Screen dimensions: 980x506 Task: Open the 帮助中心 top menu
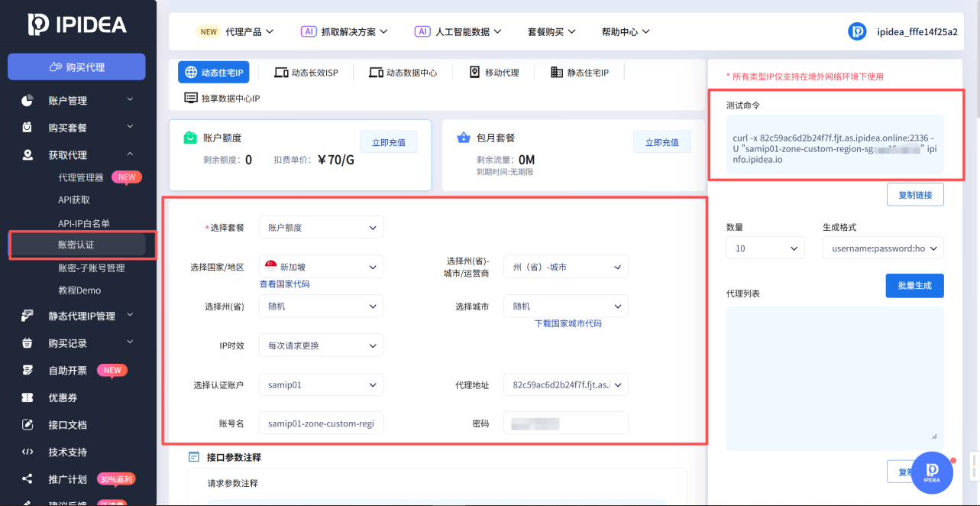pos(626,32)
